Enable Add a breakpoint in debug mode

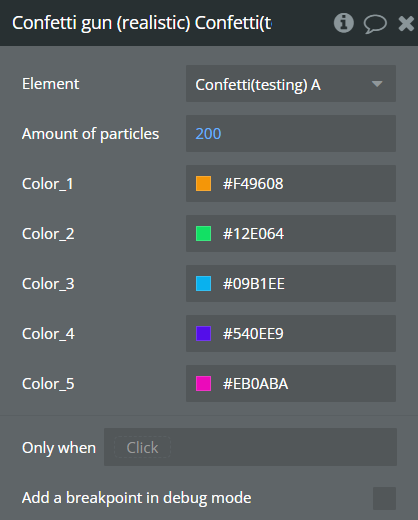384,498
